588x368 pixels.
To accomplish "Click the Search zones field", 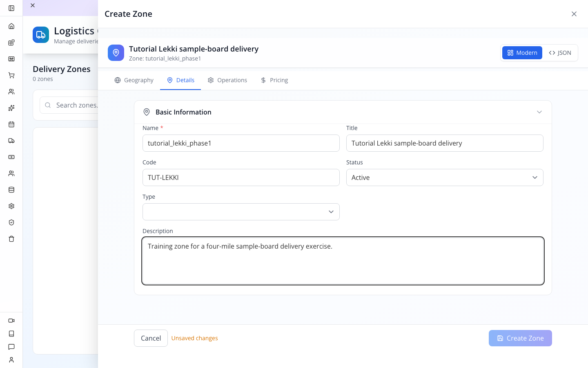I will pos(69,105).
